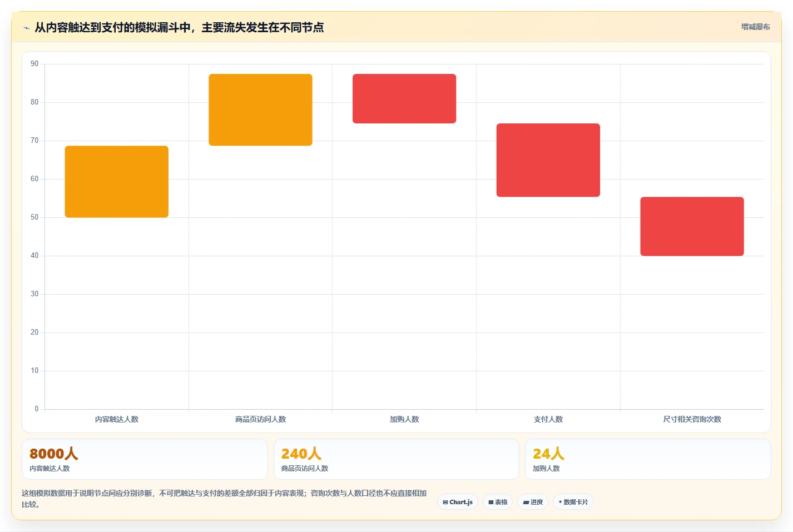Click the y-axis value 40
Screen dimensions: 793x532
pyautogui.click(x=34, y=256)
